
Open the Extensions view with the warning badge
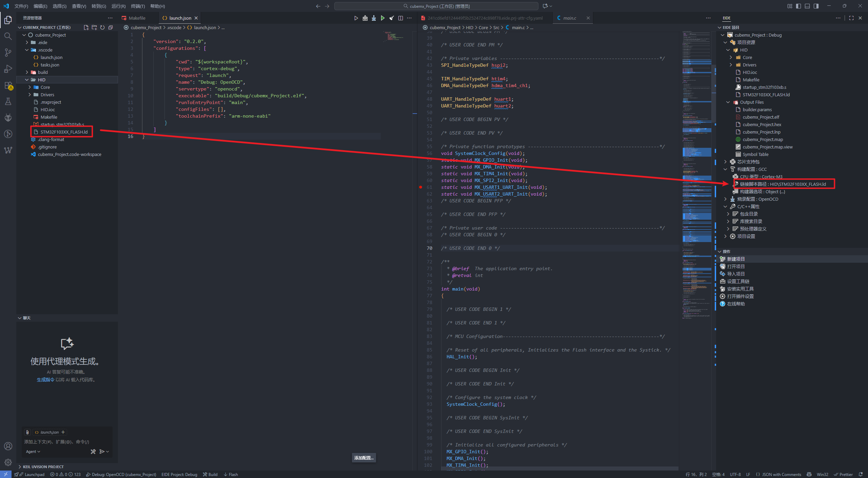click(x=8, y=85)
